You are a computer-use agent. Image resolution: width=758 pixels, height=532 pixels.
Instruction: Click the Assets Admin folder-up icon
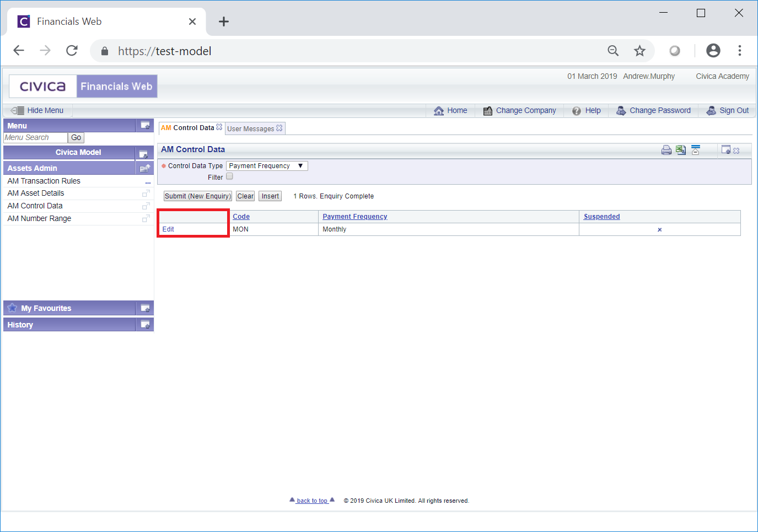click(x=145, y=168)
